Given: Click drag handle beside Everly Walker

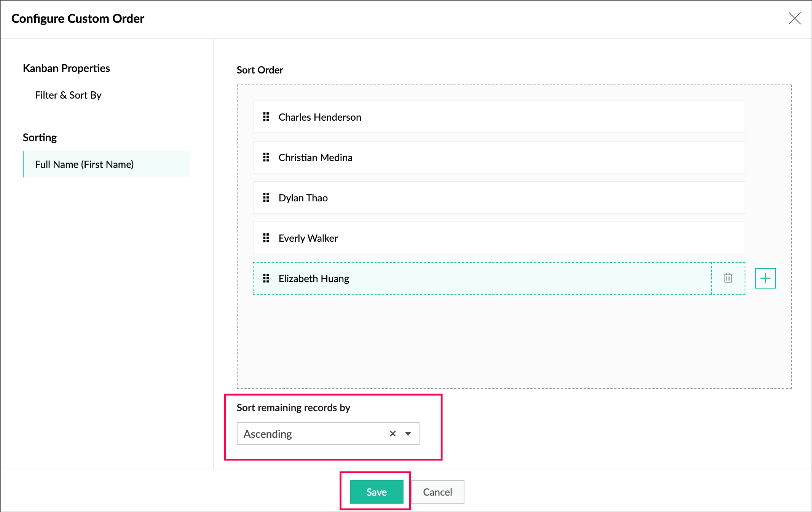Looking at the screenshot, I should click(266, 238).
